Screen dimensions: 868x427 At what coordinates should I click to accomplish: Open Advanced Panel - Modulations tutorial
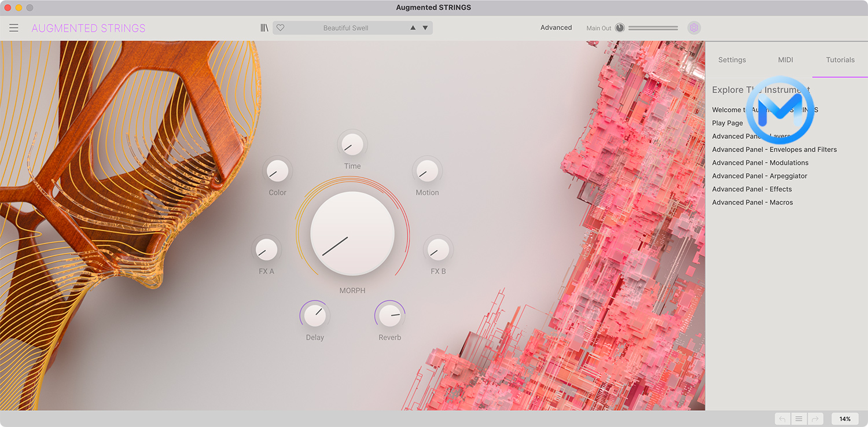(x=760, y=163)
